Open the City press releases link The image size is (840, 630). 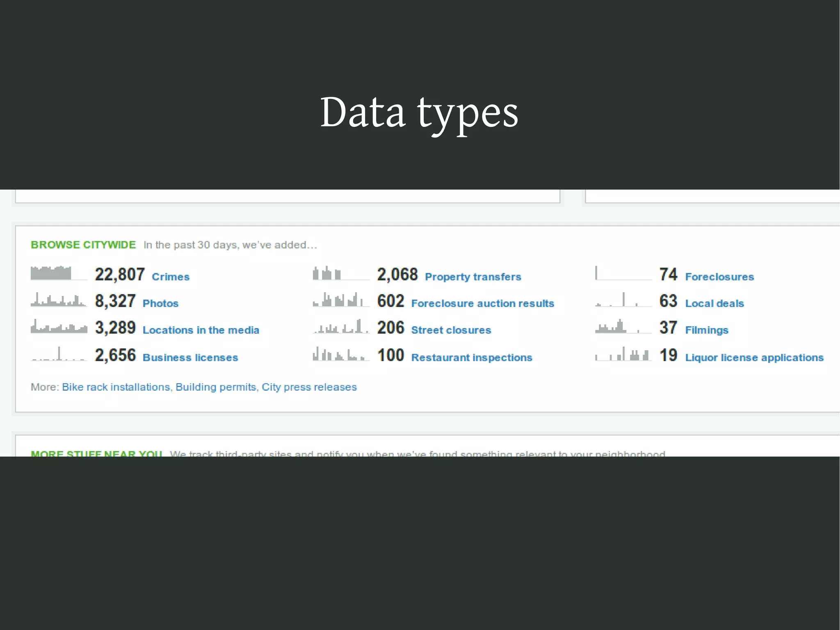click(309, 387)
